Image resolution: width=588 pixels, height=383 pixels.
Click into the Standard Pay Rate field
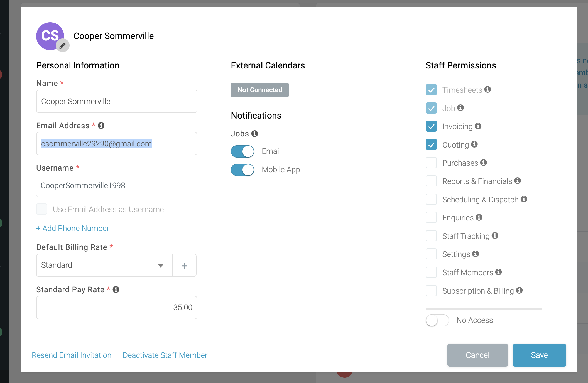click(117, 307)
